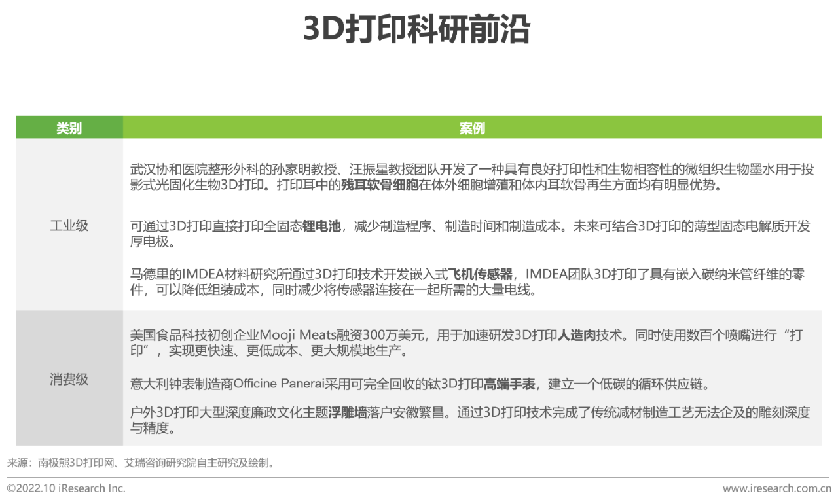Click the bold term 人造肉

tap(577, 336)
